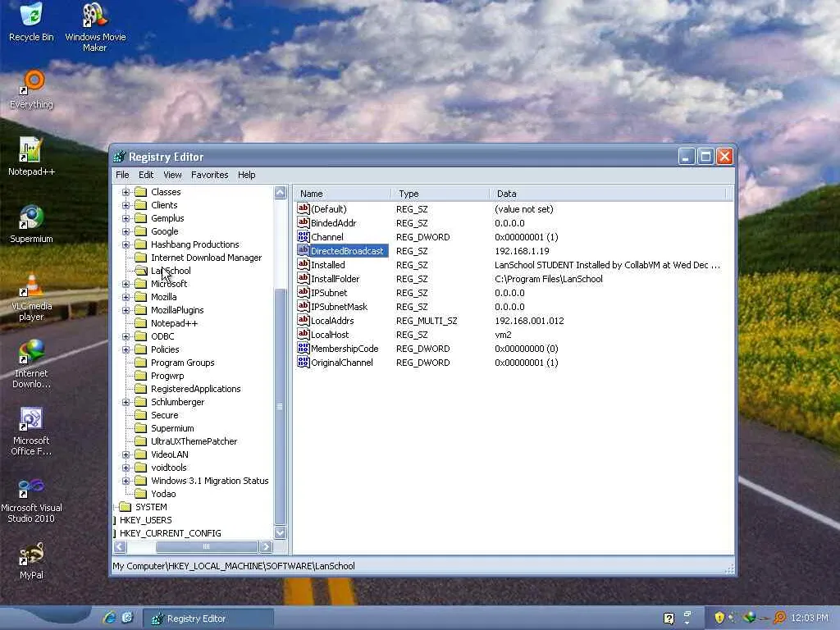Click the tree horizontal scroll left arrow

point(120,546)
